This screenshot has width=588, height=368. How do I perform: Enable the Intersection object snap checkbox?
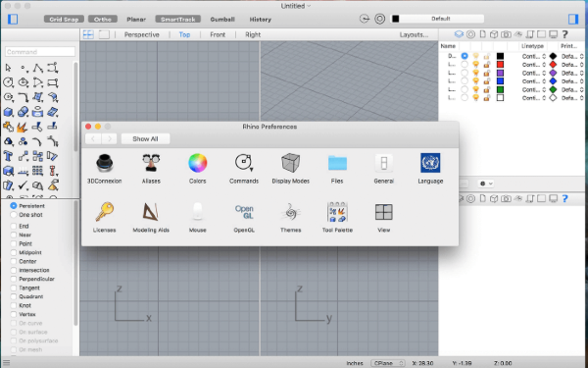click(x=14, y=271)
